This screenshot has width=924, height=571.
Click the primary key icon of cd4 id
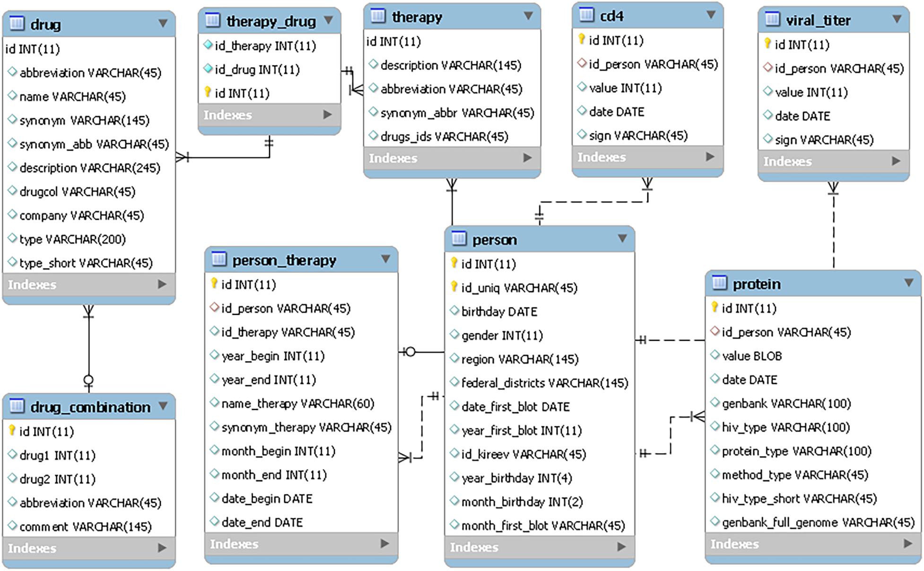point(582,39)
